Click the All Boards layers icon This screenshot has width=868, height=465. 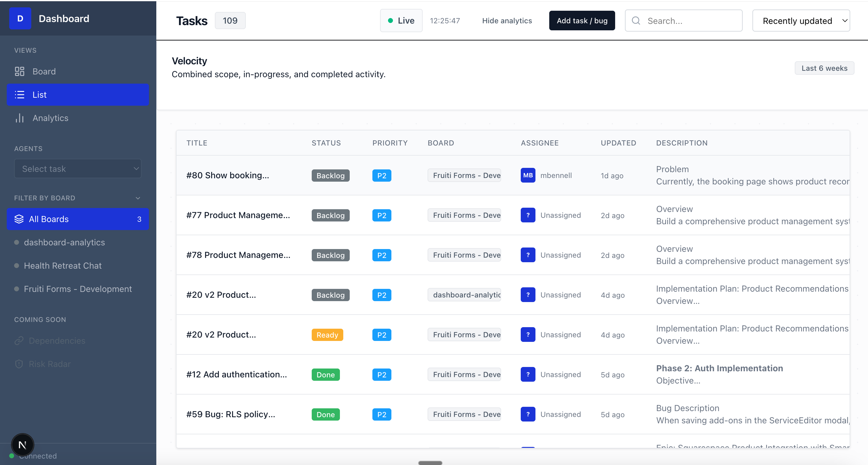[x=19, y=219]
